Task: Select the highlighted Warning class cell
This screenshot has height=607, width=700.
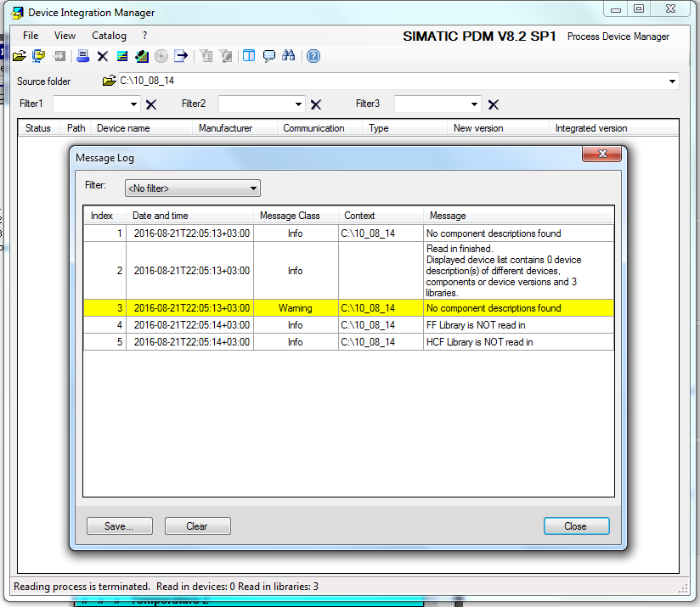Action: 296,308
